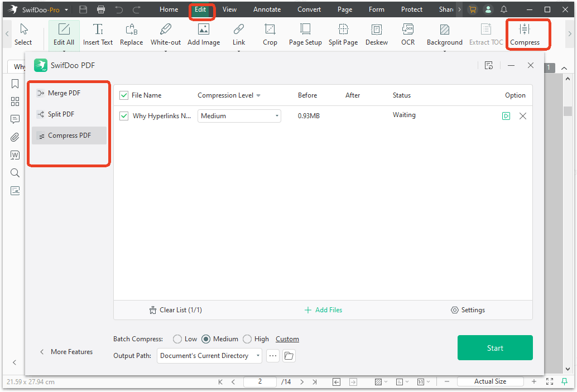Open compression Settings
Image resolution: width=577 pixels, height=392 pixels.
pyautogui.click(x=468, y=310)
